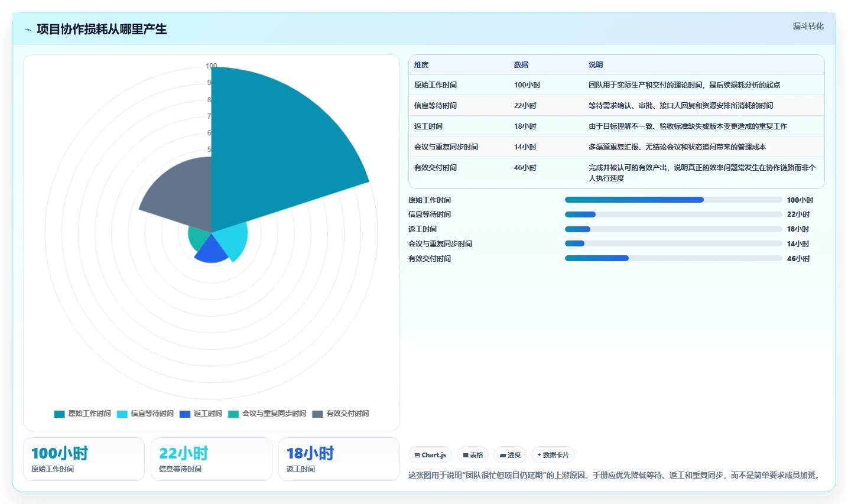Click the header icon beside 项目协作损耗从哪里产生
This screenshot has height=504, width=848.
pos(28,30)
